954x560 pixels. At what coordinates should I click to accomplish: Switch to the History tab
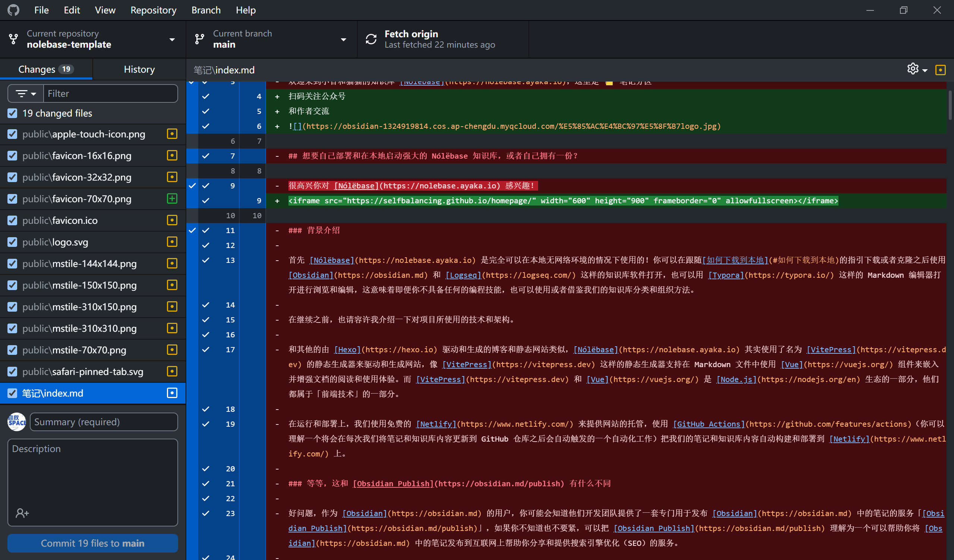(x=139, y=69)
